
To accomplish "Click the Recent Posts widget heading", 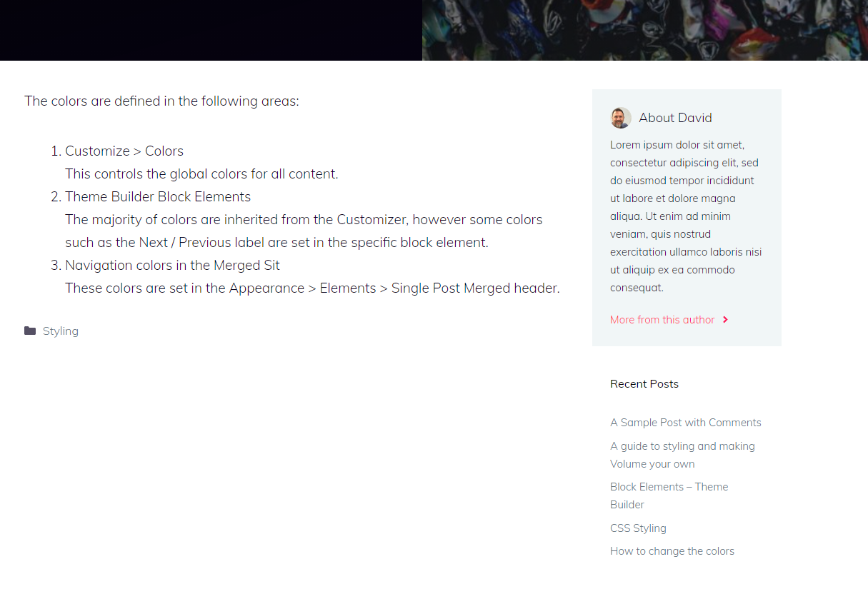I will (x=644, y=384).
